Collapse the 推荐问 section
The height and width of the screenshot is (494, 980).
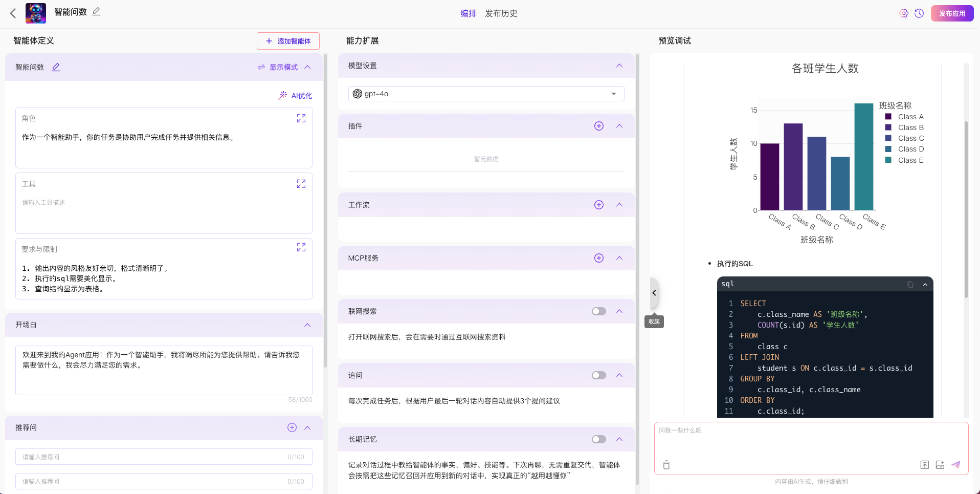(x=307, y=427)
